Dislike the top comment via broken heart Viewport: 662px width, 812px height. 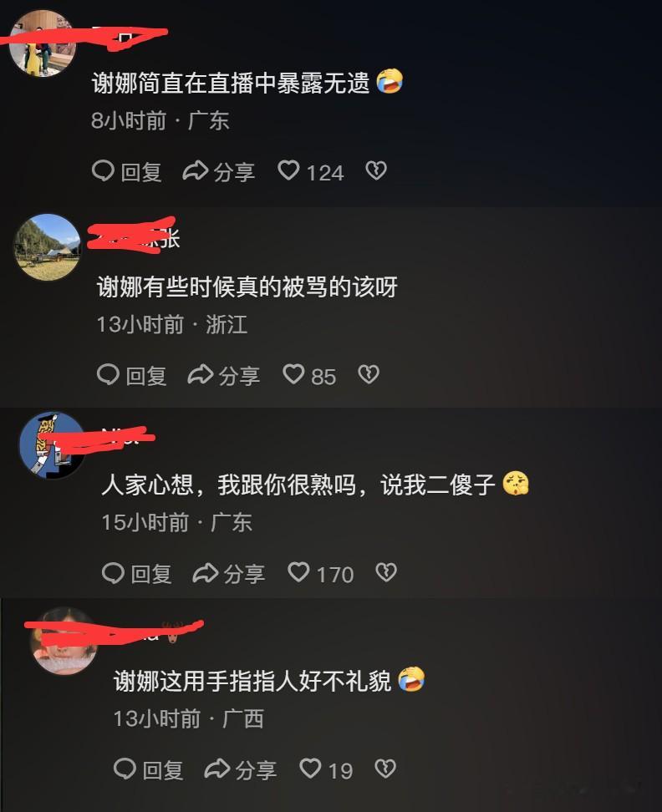pos(376,170)
